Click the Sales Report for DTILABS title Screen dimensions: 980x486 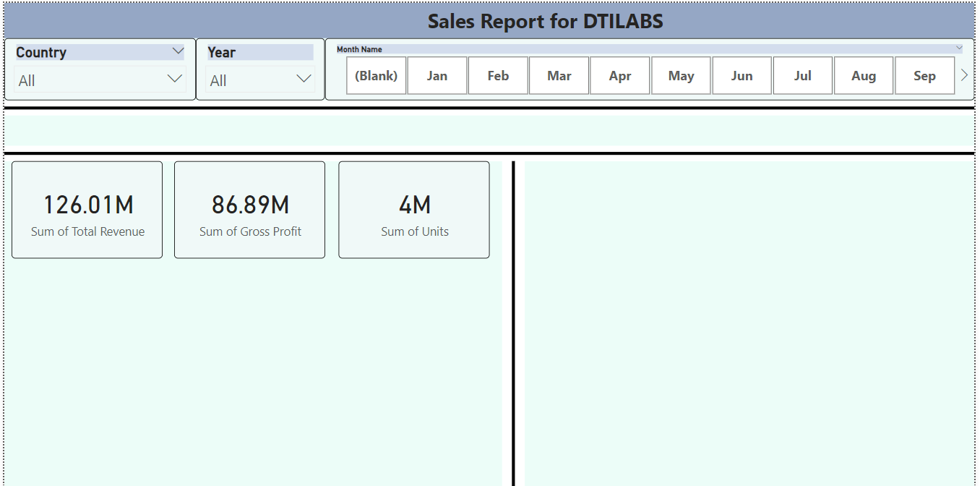(x=546, y=22)
